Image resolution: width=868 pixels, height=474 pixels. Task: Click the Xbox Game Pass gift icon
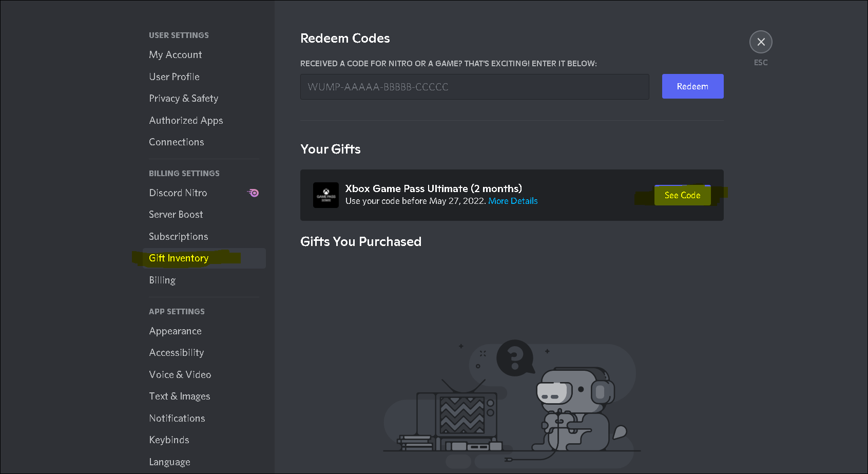pos(326,195)
